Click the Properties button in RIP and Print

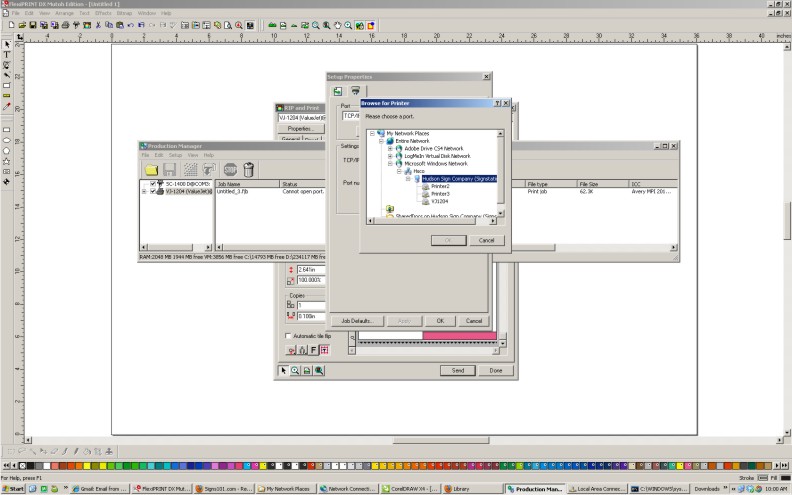point(301,129)
